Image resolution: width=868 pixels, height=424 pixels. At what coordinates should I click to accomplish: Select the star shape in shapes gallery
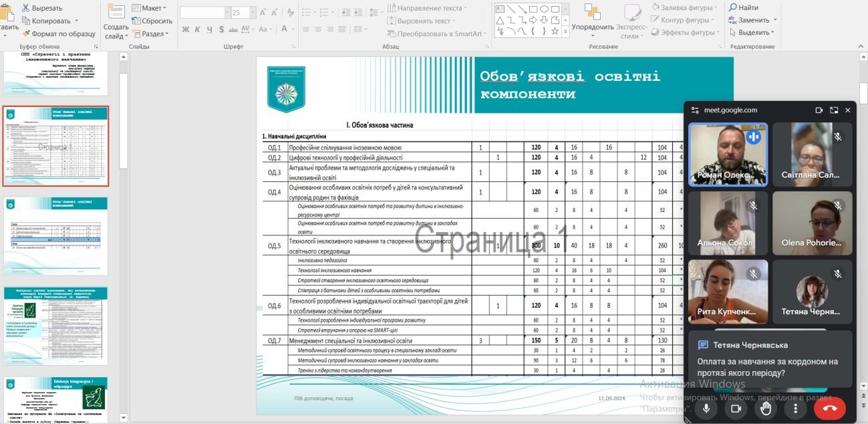click(x=556, y=31)
